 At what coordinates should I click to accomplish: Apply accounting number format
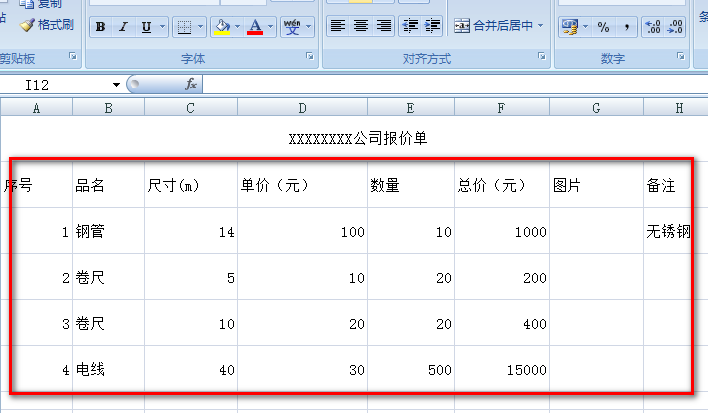point(569,27)
